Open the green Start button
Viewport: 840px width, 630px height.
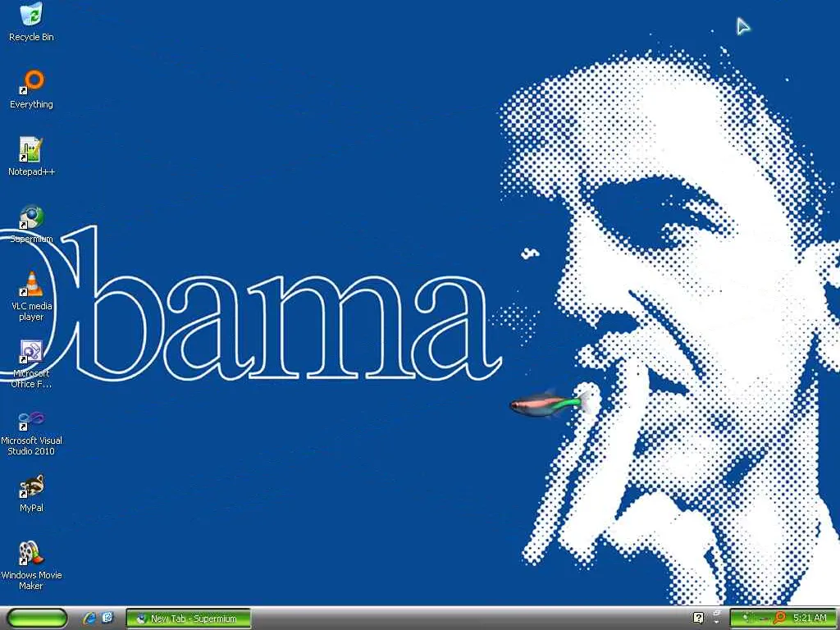[37, 618]
